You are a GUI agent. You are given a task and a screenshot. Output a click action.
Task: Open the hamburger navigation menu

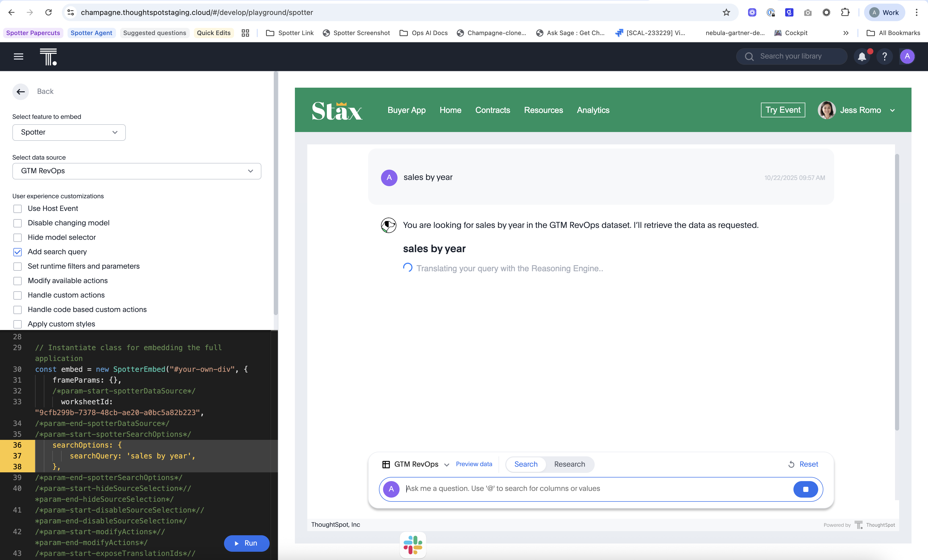tap(19, 56)
